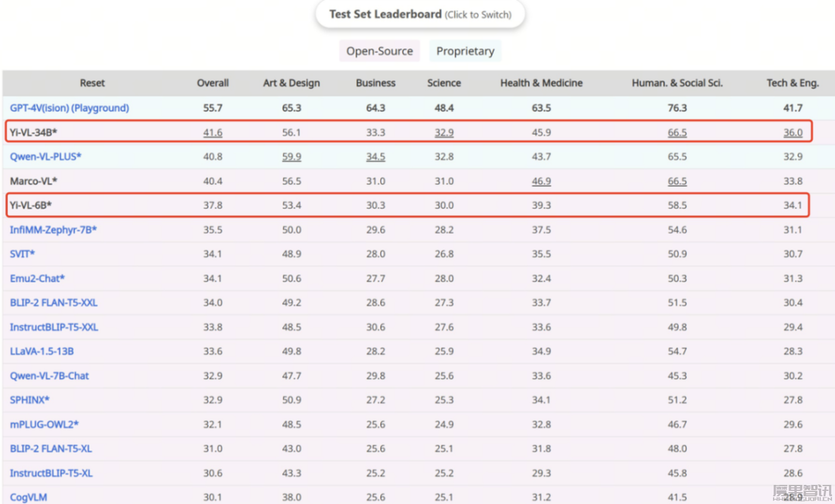Open SPHINX* model link
The image size is (835, 504).
(x=30, y=400)
